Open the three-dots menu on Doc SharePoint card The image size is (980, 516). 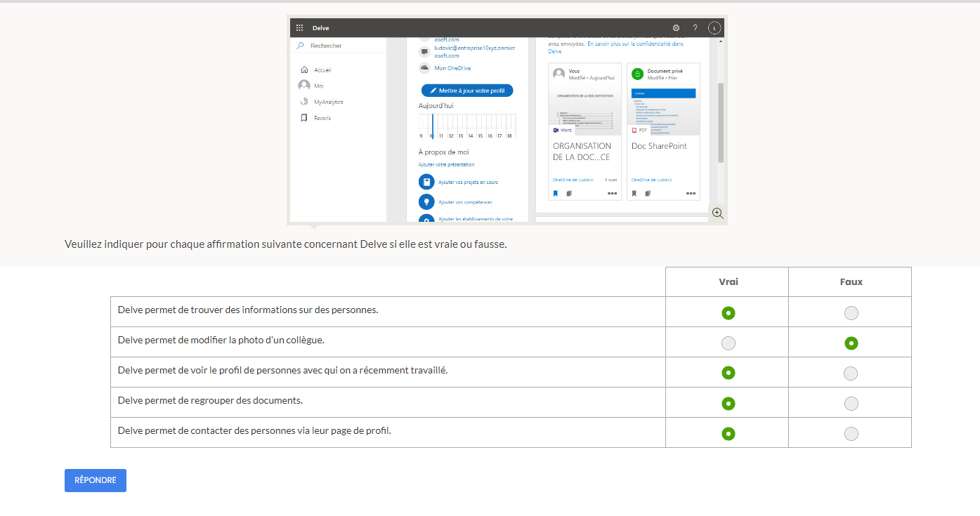click(691, 193)
